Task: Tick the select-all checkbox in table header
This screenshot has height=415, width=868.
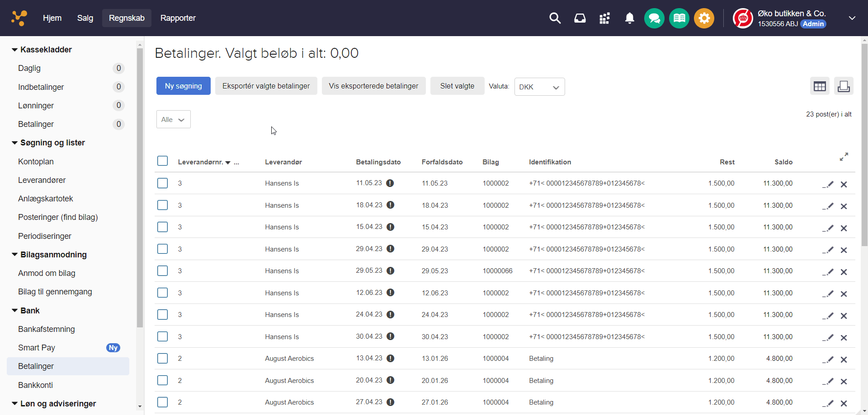Action: [x=163, y=161]
